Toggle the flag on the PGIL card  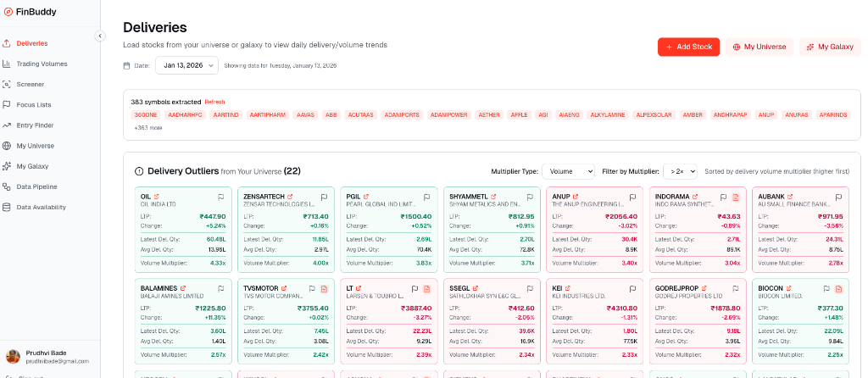tap(426, 197)
